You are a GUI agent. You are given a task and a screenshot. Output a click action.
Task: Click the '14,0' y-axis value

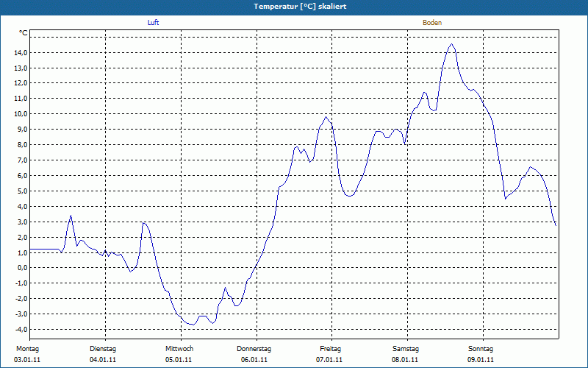tap(21, 52)
